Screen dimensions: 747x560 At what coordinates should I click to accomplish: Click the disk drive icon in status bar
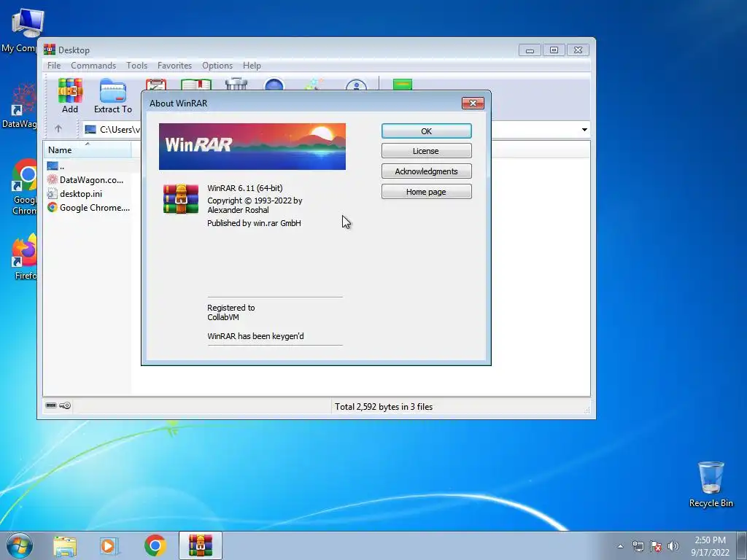click(51, 405)
